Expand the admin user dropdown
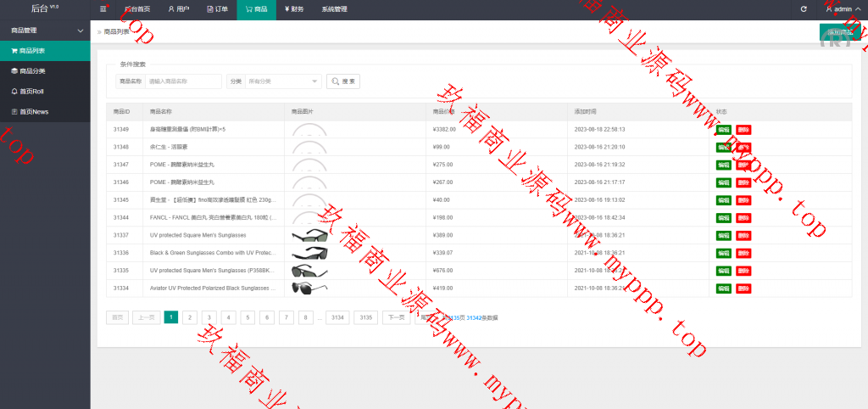 pos(839,9)
